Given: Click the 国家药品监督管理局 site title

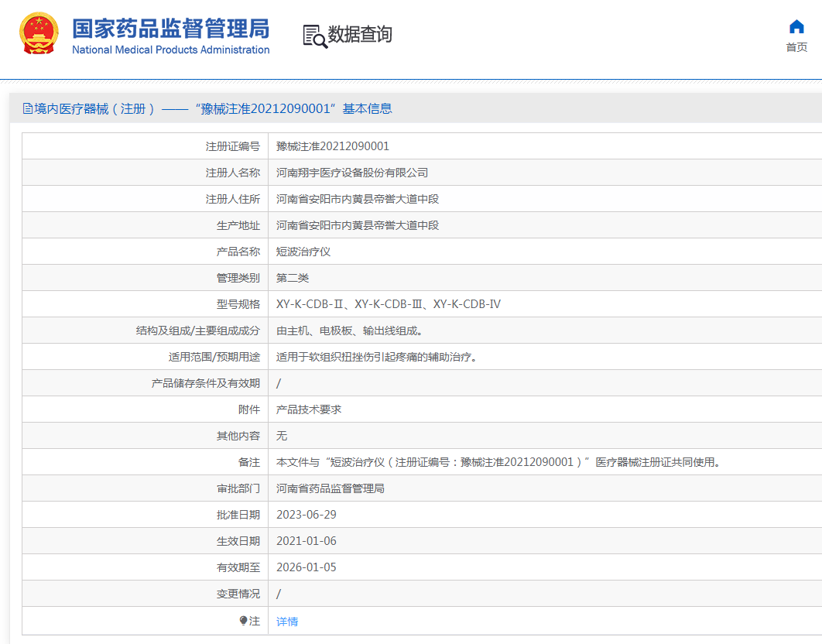Looking at the screenshot, I should [170, 28].
